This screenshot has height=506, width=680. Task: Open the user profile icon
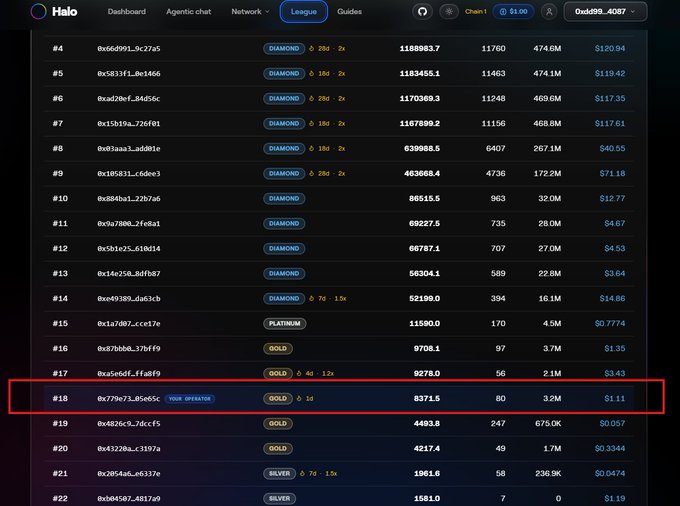coord(549,12)
